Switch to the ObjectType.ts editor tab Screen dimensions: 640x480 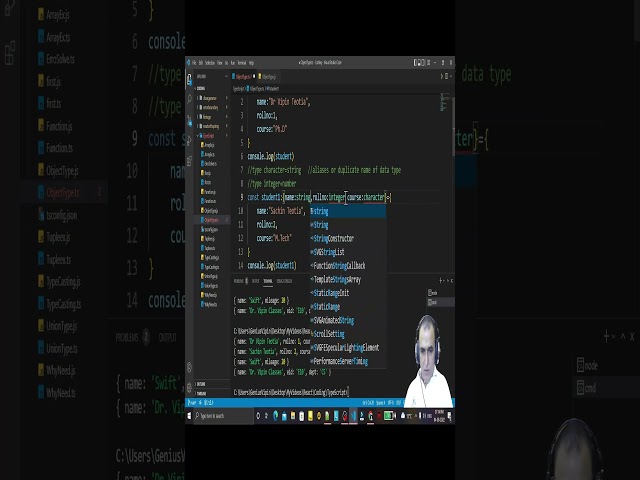pyautogui.click(x=244, y=77)
